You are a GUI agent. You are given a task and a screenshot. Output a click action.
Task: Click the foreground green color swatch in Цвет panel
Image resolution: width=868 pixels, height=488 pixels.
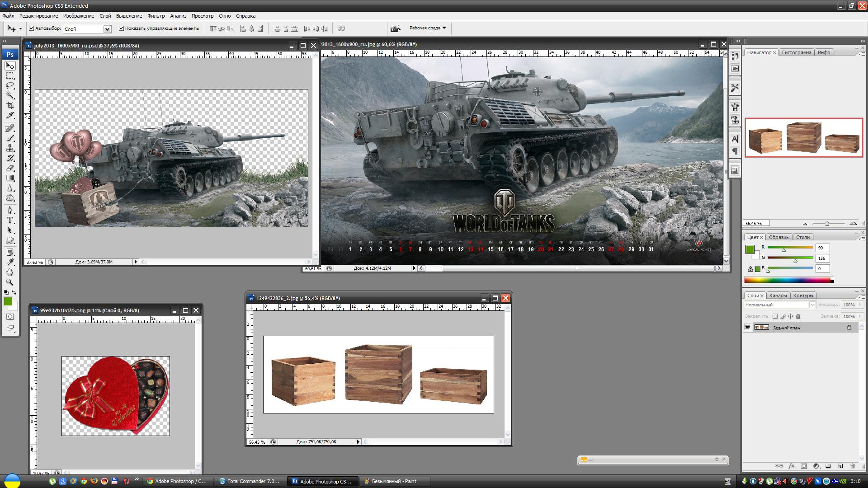click(x=750, y=249)
